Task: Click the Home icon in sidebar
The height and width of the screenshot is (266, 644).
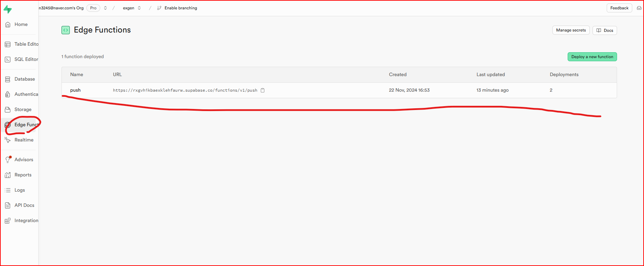Action: (8, 25)
